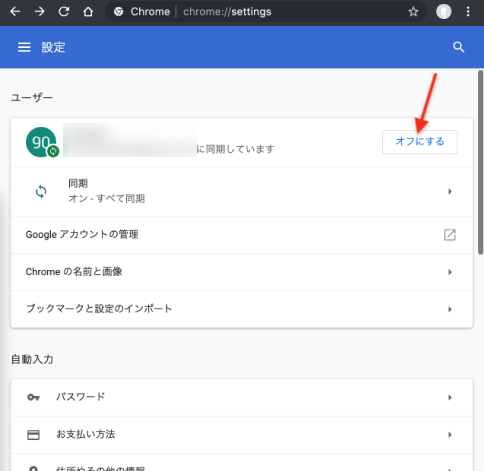Click the 自動入力 section heading

coord(32,359)
